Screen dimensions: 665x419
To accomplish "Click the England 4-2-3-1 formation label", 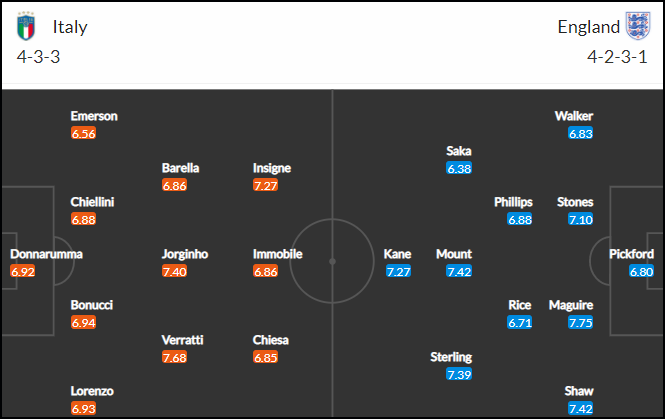I will 617,57.
